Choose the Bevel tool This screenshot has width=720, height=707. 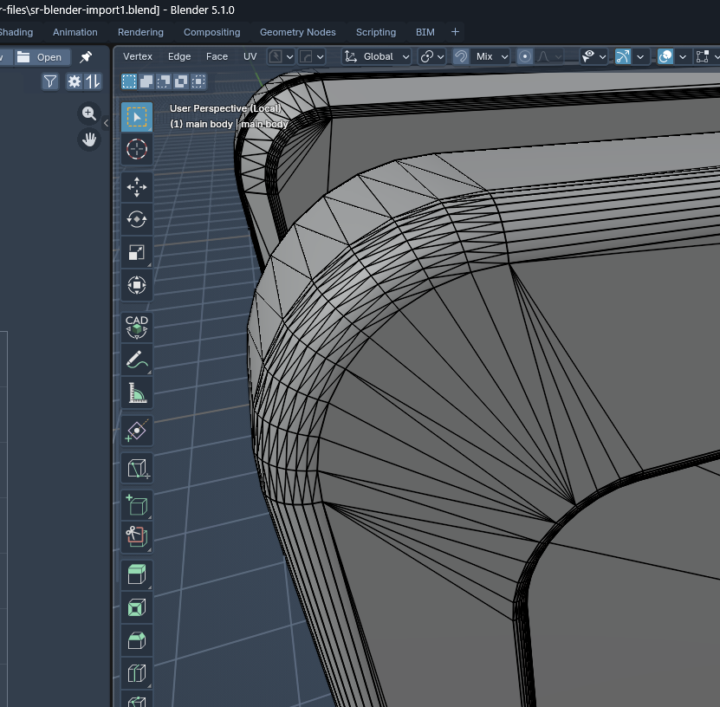tap(137, 640)
